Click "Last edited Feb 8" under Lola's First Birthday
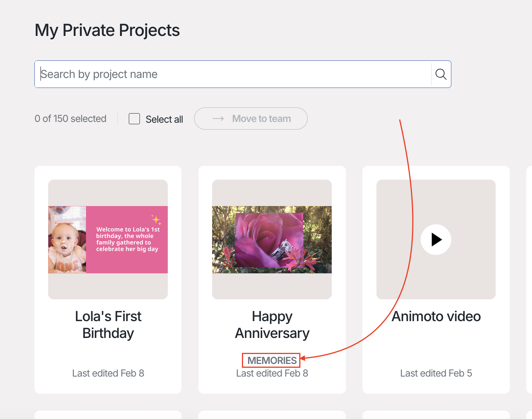 click(108, 373)
